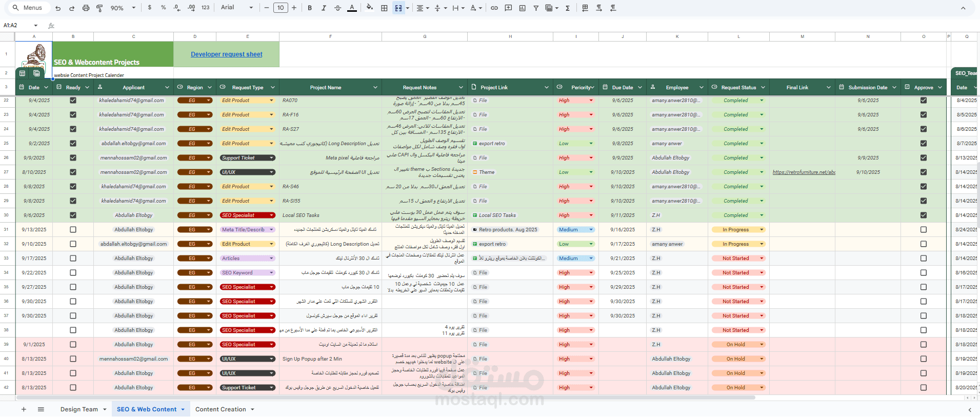
Task: Click the 123 more formats button
Action: coord(206,8)
